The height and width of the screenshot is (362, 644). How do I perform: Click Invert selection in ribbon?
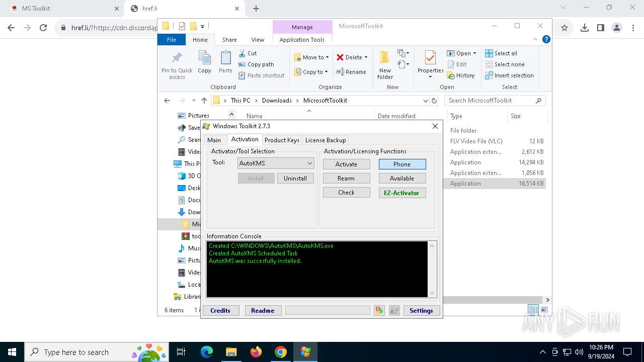509,75
